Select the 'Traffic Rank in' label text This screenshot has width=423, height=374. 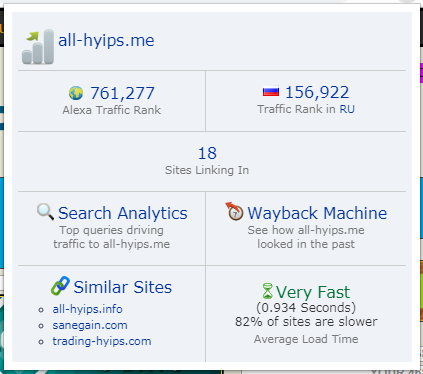click(x=296, y=109)
